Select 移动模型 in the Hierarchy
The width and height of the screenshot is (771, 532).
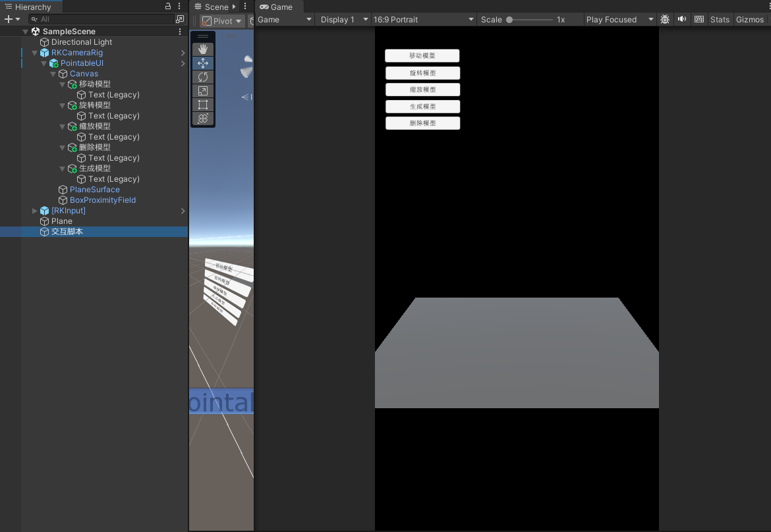click(94, 84)
